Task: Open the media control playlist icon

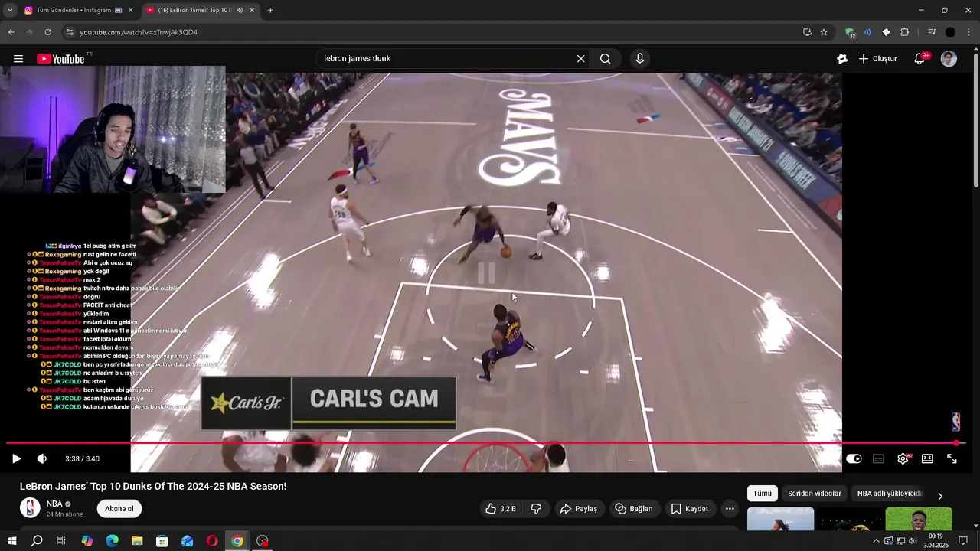Action: click(932, 32)
